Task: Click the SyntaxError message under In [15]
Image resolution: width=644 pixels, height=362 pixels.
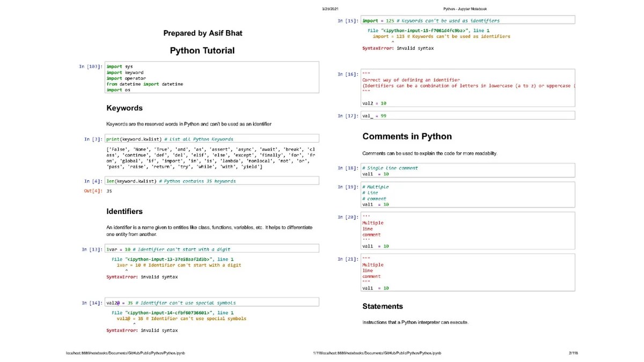Action: (x=398, y=48)
